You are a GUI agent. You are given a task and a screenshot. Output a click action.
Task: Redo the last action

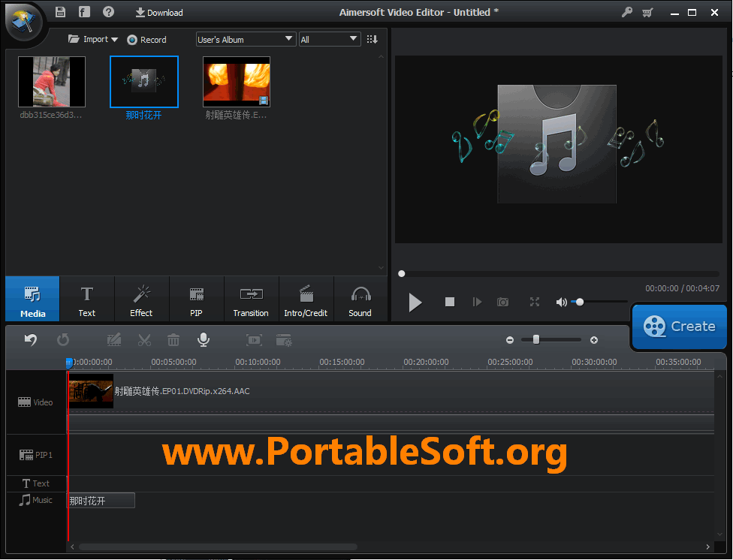63,339
